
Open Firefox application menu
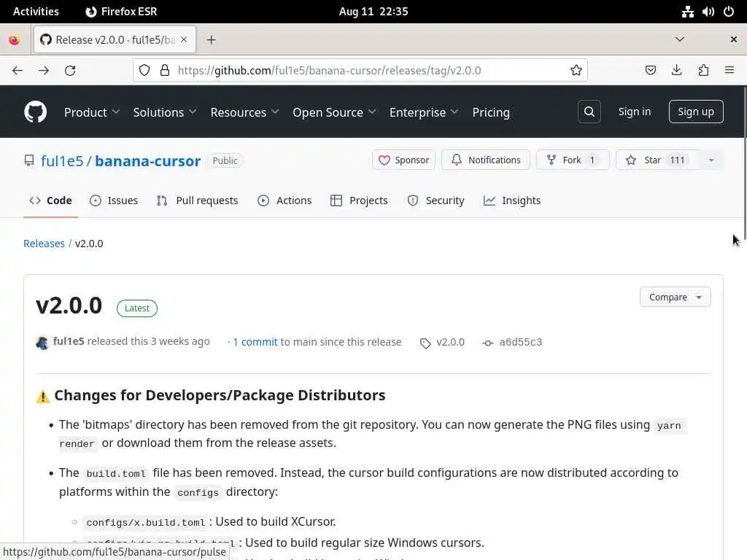tap(729, 70)
